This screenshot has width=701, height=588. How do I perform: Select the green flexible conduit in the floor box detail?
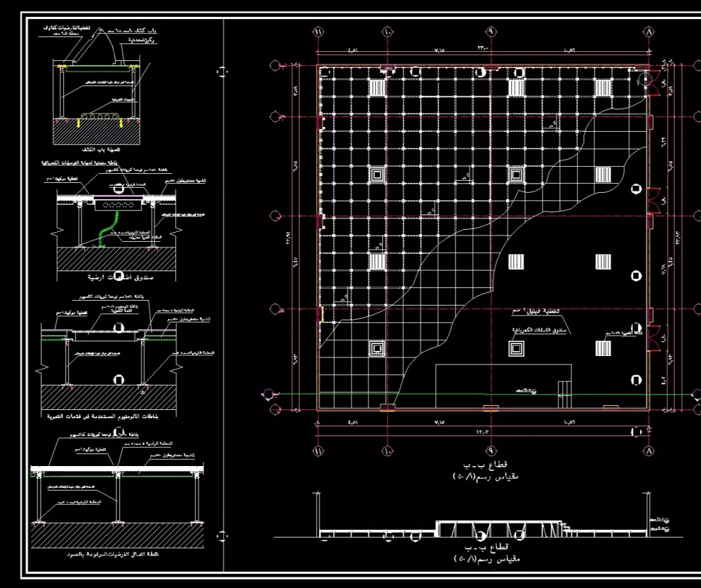pos(109,228)
